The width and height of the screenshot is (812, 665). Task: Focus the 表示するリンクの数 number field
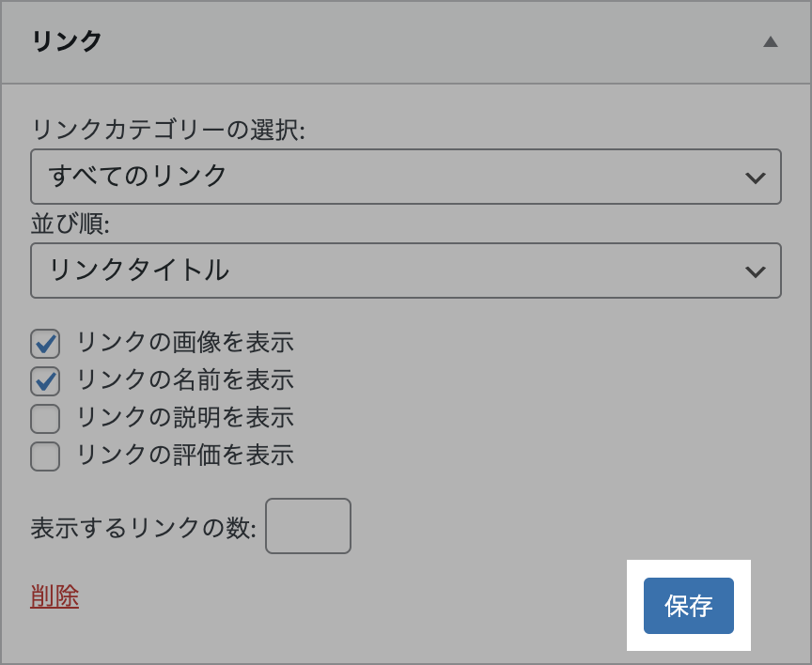click(x=308, y=526)
